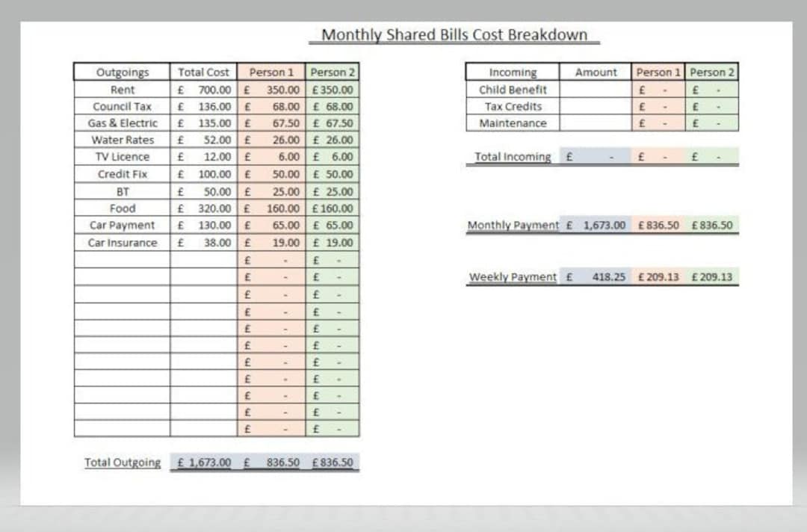Select TV Licence total 12.00 cell
Screen dimensions: 807x532
pos(203,157)
